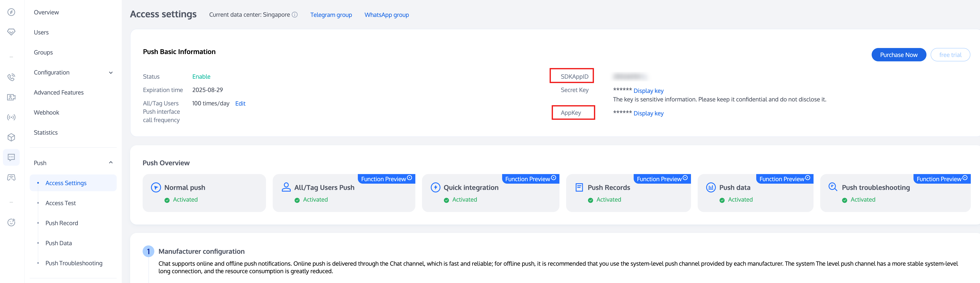Click the live broadcast signal icon
The image size is (980, 283).
coord(12,117)
